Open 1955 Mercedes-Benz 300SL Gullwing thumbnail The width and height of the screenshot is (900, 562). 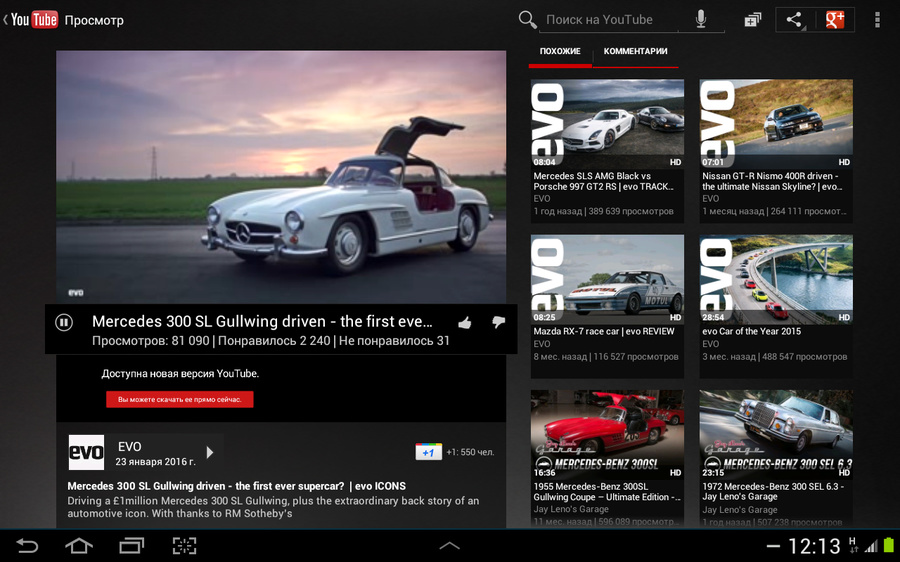pos(607,434)
